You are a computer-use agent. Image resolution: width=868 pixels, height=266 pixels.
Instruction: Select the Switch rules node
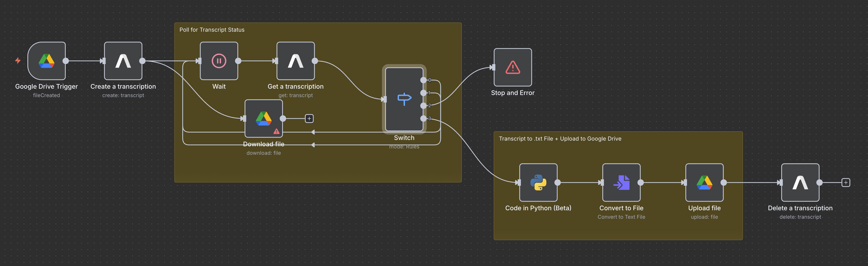(404, 99)
